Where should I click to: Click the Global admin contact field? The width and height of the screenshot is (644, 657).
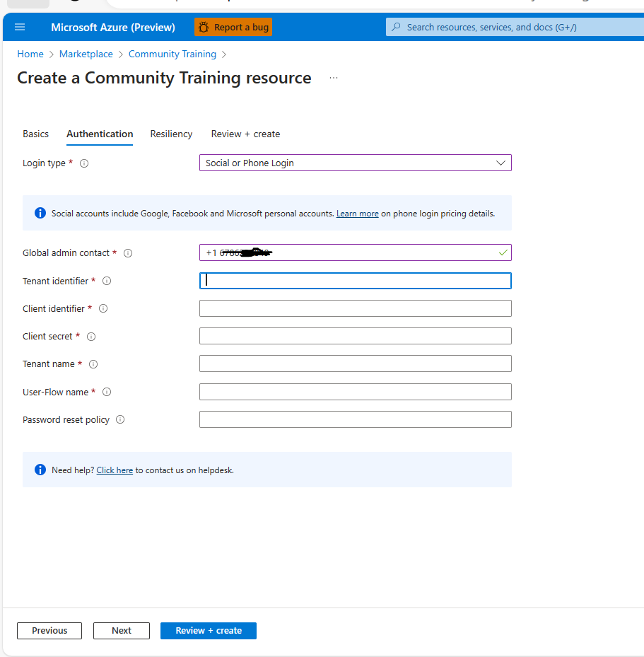click(x=355, y=252)
